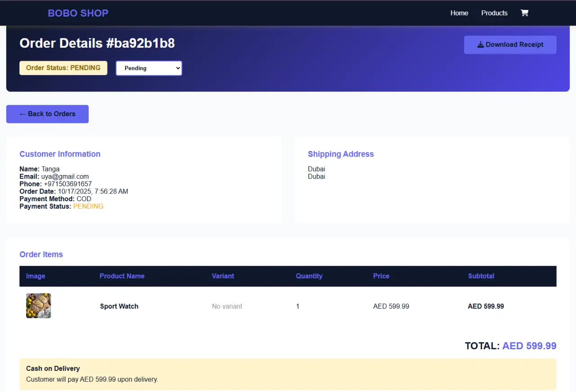576x392 pixels.
Task: Go to the Home page
Action: (459, 13)
